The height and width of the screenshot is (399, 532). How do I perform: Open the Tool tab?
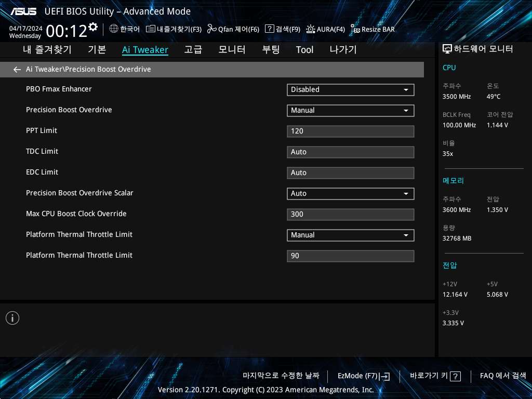pos(304,50)
